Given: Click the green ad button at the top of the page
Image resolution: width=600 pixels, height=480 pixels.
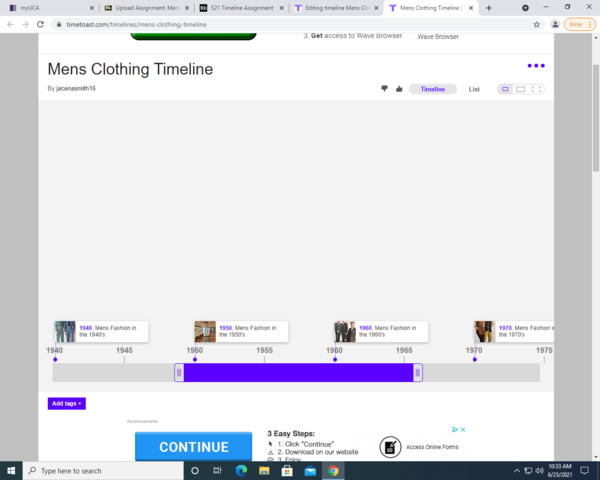Looking at the screenshot, I should (194, 36).
